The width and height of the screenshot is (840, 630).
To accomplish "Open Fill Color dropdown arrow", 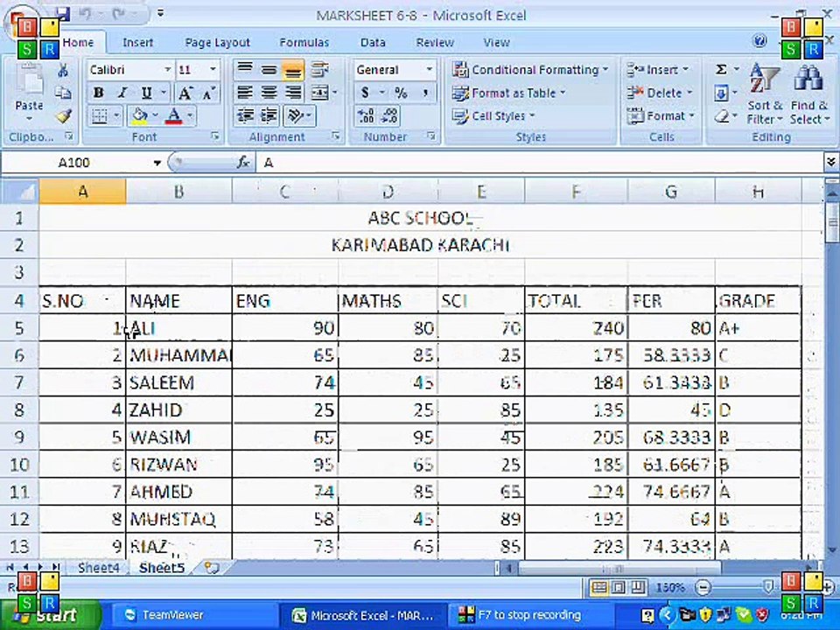I will 156,115.
